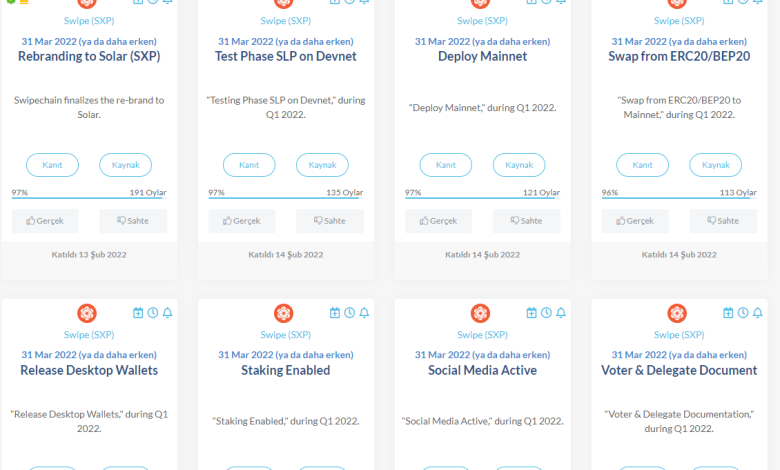Click the Swipe coin logo on Staking Enabled card
This screenshot has height=470, width=780.
[284, 313]
